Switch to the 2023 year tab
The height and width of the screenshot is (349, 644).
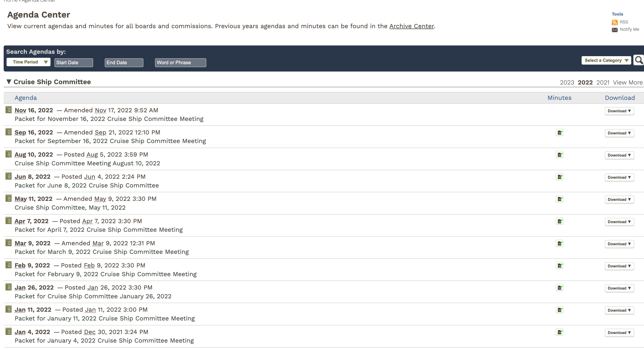pos(567,82)
